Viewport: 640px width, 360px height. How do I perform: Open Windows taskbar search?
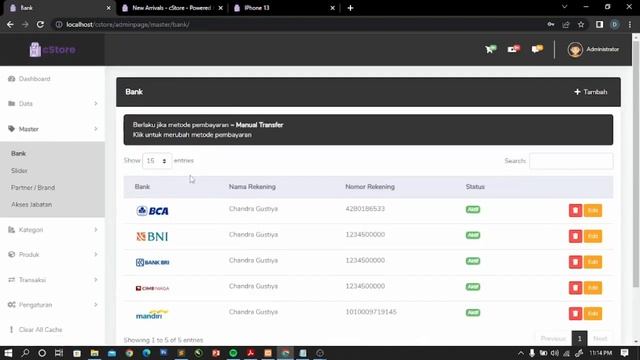click(x=25, y=353)
